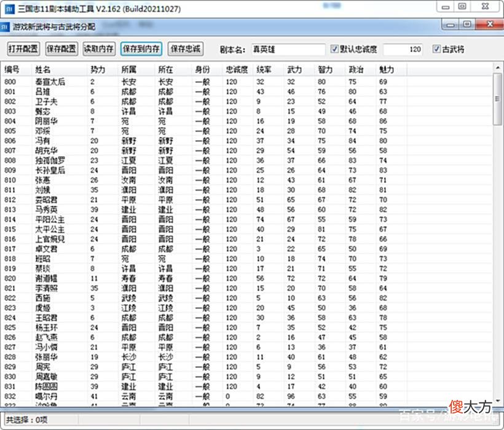The image size is (504, 430).
Task: Select row 814 平阳公主
Action: click(247, 219)
